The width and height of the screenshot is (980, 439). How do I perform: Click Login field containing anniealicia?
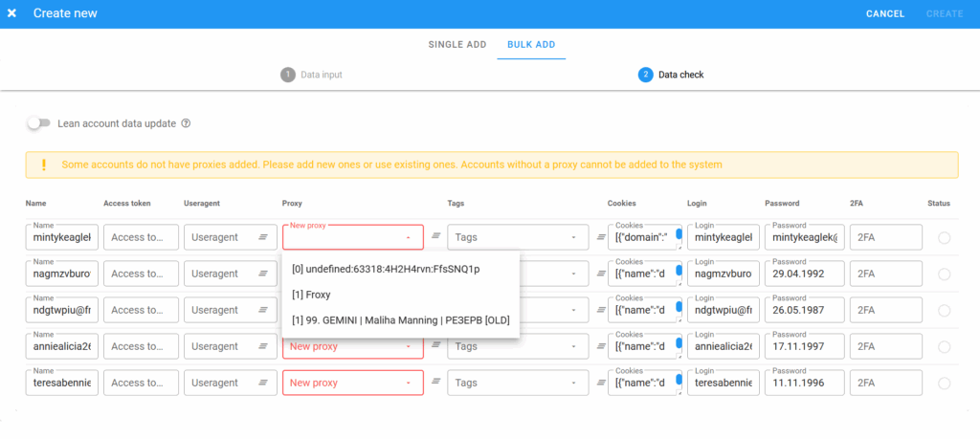pos(724,346)
